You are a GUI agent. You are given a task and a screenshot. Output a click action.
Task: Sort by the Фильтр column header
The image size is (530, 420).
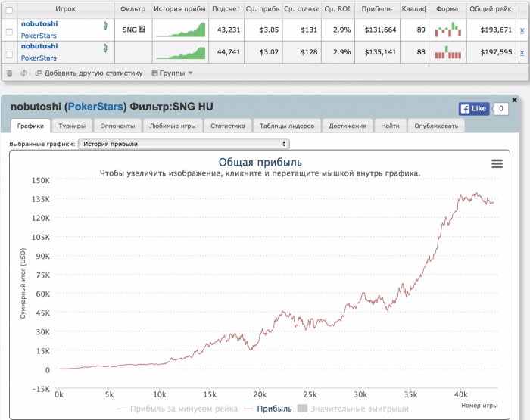[132, 9]
